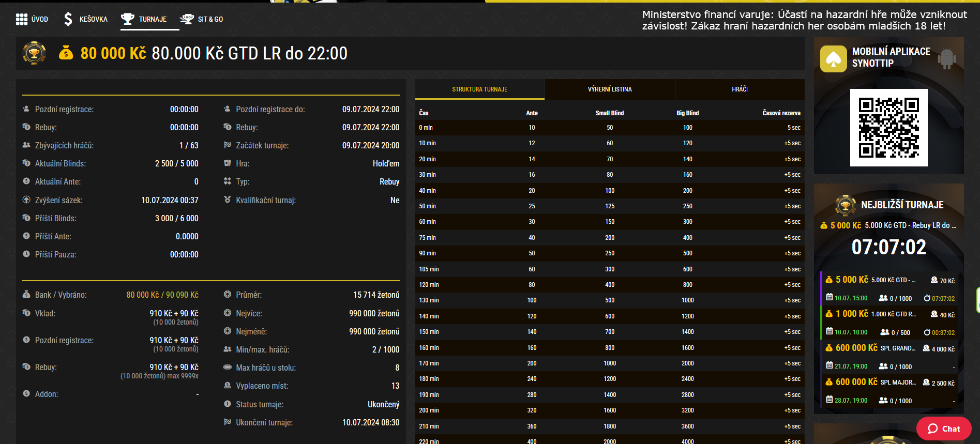Select the Struktura turnaje tab

click(x=479, y=89)
